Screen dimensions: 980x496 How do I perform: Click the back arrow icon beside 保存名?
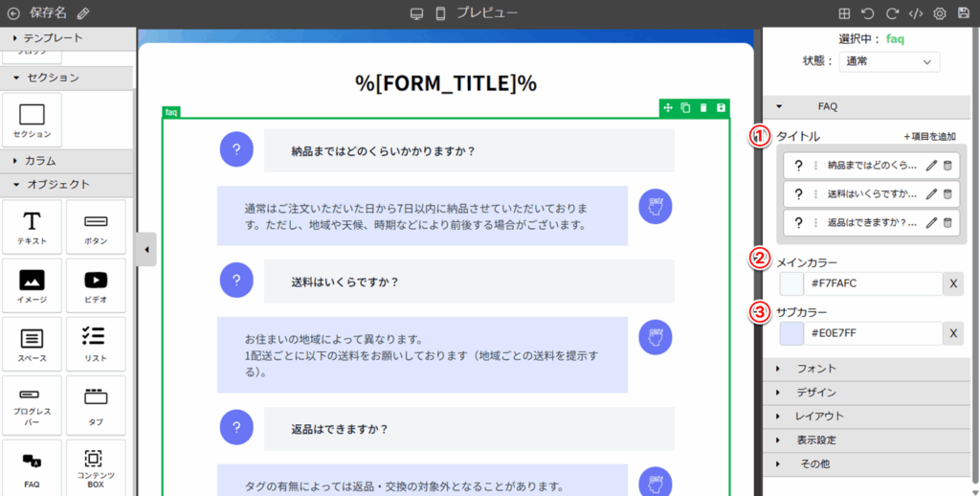click(x=12, y=13)
